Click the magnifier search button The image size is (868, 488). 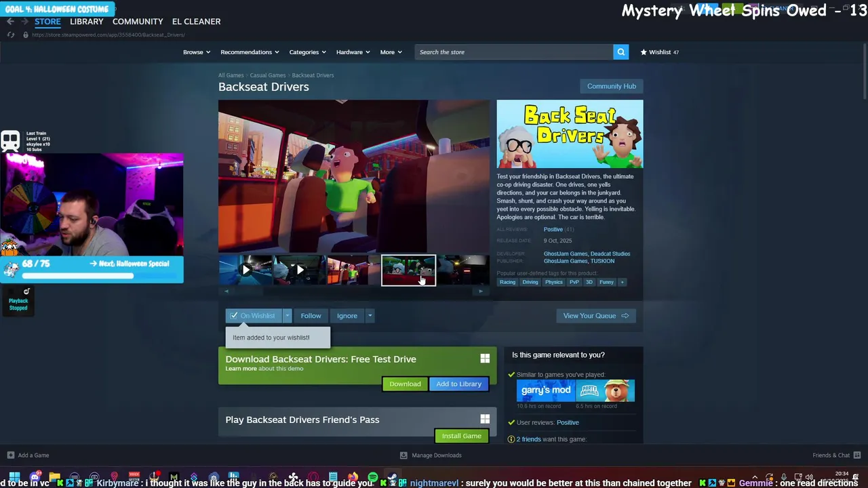coord(620,52)
